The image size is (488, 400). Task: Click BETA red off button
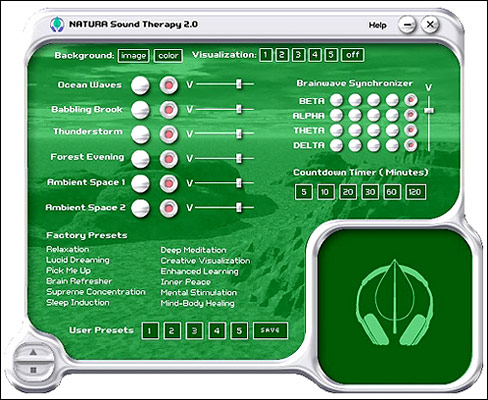[x=411, y=100]
